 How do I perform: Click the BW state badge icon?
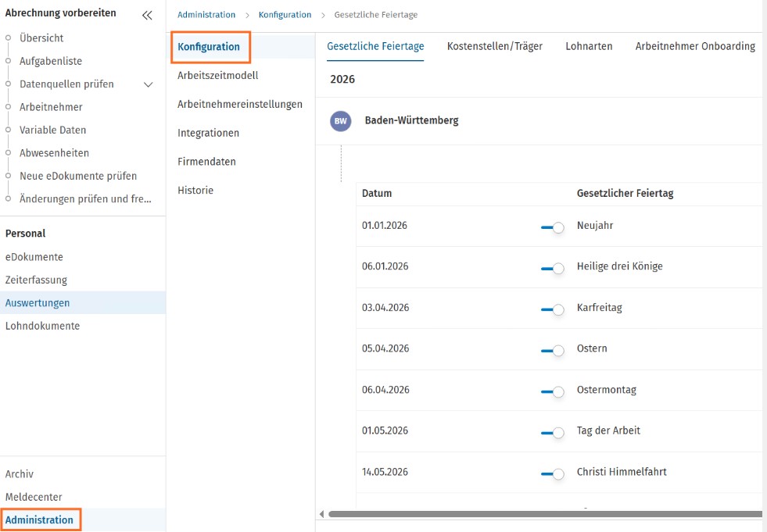click(340, 121)
